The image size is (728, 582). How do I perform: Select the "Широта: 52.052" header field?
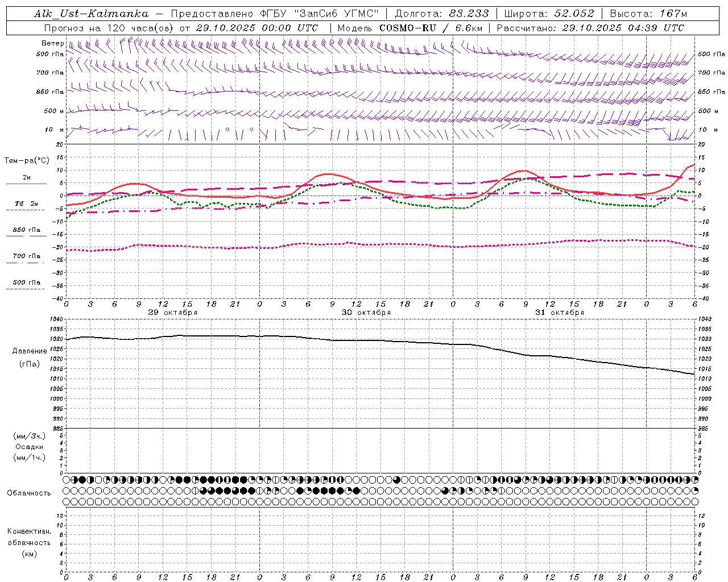[549, 14]
